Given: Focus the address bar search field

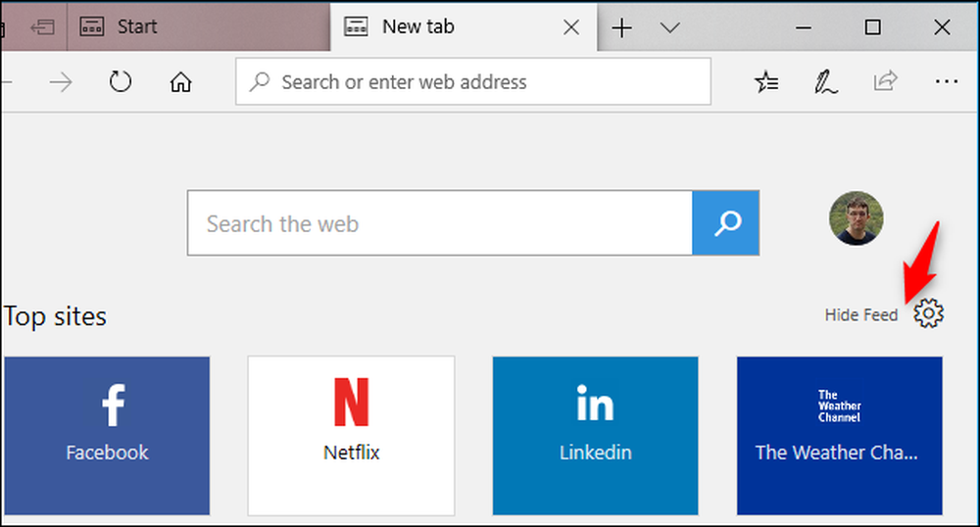Looking at the screenshot, I should click(473, 82).
